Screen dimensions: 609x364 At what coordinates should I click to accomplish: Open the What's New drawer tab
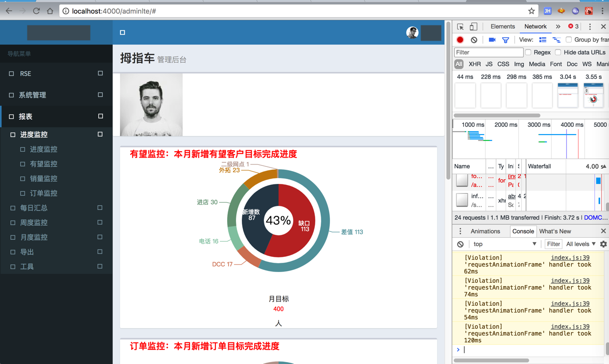point(555,231)
